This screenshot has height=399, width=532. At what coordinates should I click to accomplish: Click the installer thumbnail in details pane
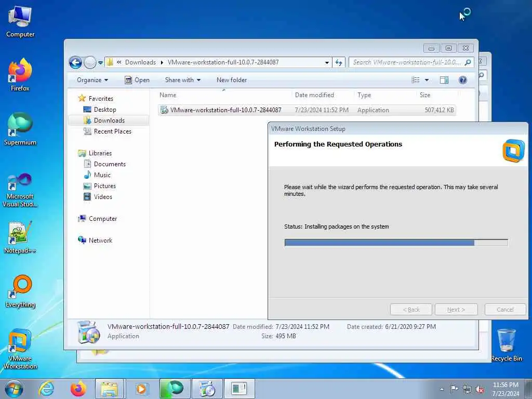pos(88,332)
